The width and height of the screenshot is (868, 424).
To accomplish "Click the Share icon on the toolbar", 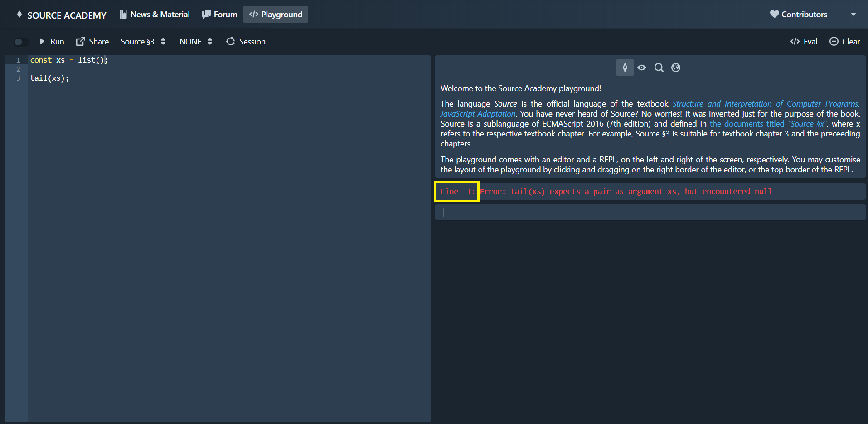I will (x=80, y=41).
